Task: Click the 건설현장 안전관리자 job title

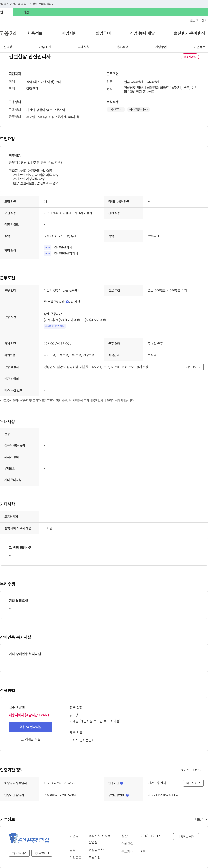Action: [x=30, y=57]
